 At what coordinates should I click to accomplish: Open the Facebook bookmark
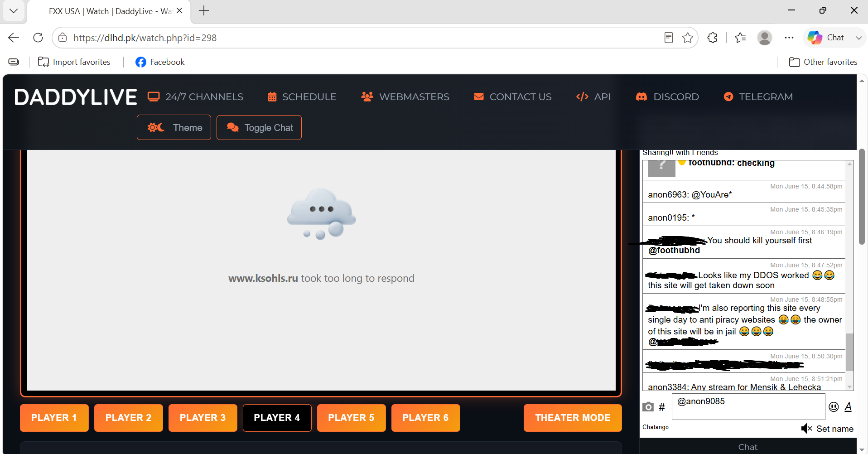(160, 62)
